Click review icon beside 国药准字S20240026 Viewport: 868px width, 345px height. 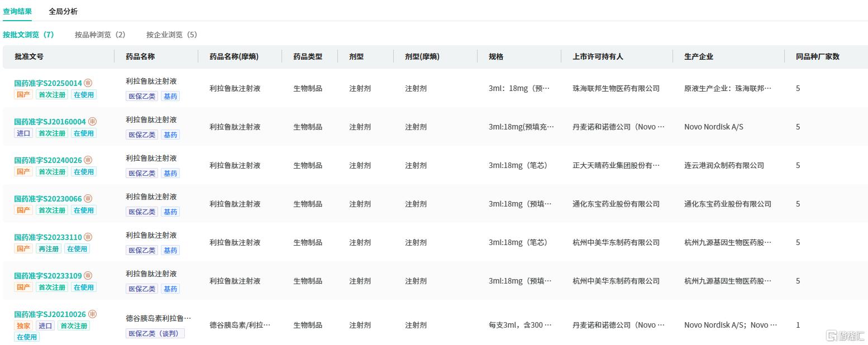88,160
